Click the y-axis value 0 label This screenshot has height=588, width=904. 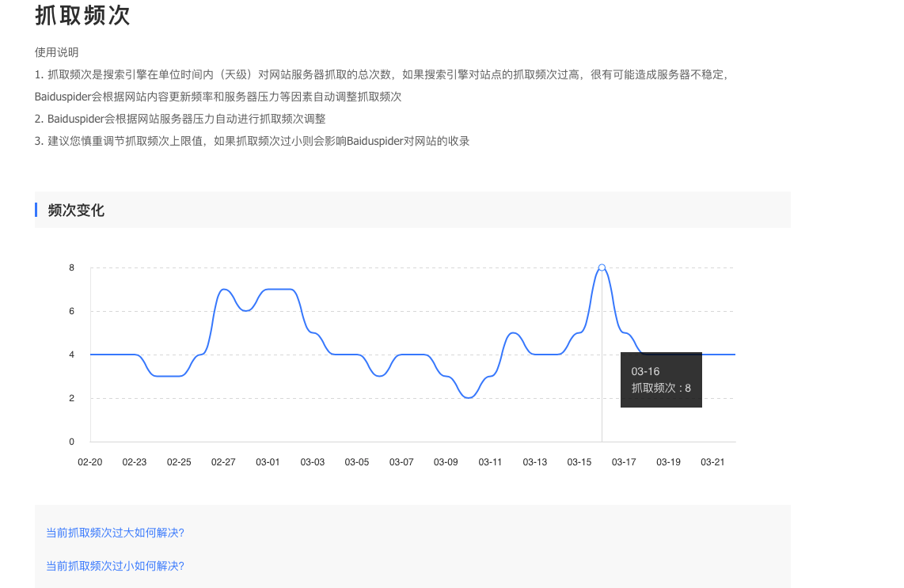(x=71, y=442)
